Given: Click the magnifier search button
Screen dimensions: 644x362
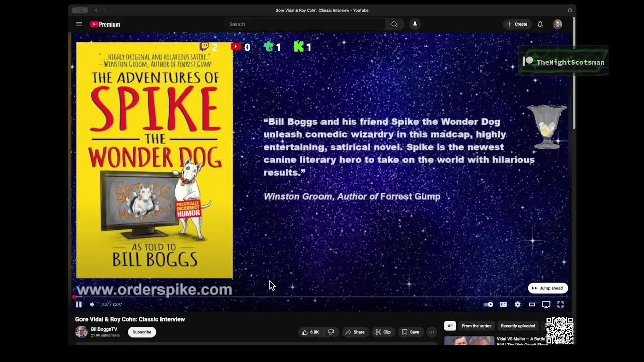Looking at the screenshot, I should click(x=394, y=24).
